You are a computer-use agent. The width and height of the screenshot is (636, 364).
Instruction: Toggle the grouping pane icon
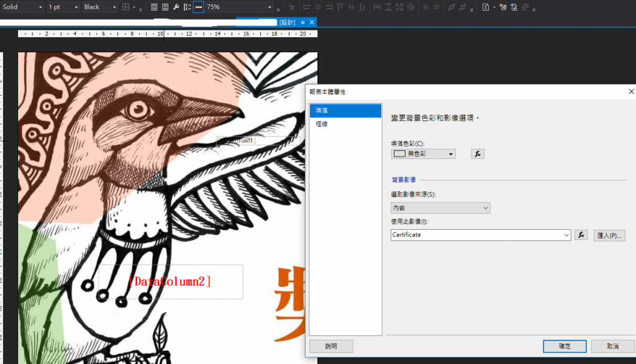[187, 7]
